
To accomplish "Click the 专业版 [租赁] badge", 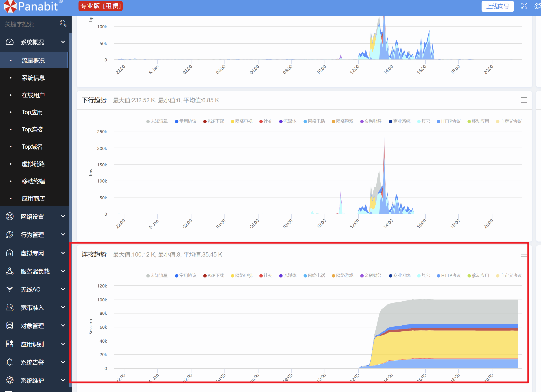I will point(100,6).
